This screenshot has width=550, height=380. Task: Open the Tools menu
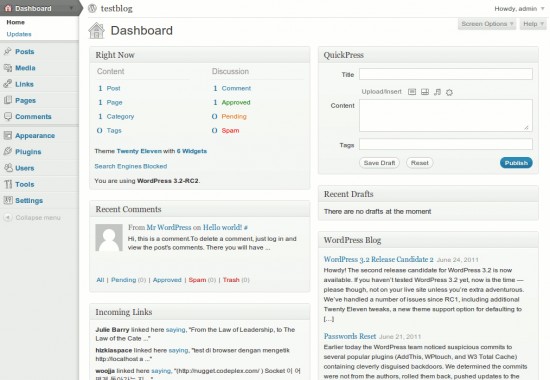[25, 184]
